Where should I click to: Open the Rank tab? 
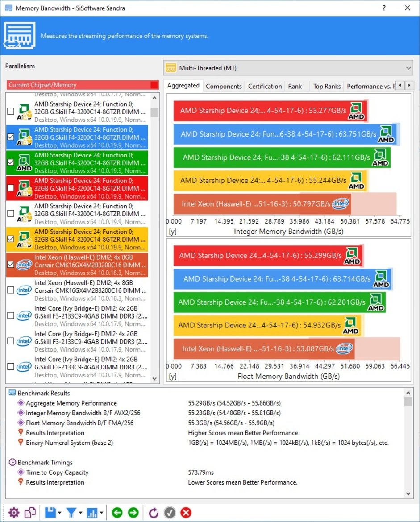pos(295,86)
